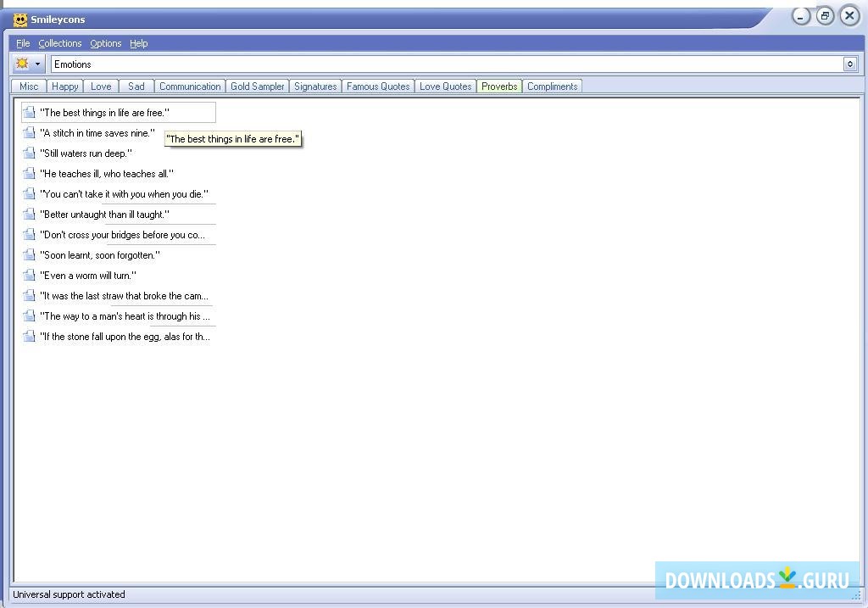Select proverb "Still waters run deep."
Viewport: 868px width, 608px height.
[x=86, y=153]
